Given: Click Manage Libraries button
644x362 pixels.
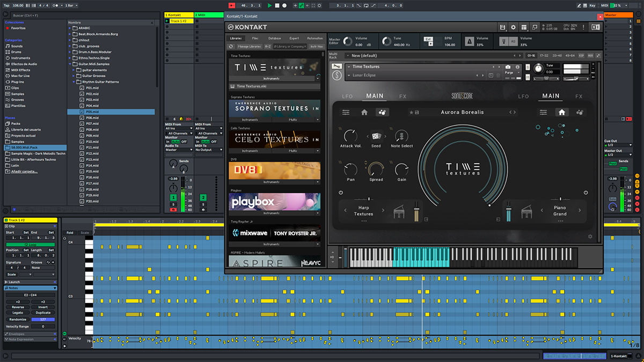Looking at the screenshot, I should pyautogui.click(x=249, y=47).
